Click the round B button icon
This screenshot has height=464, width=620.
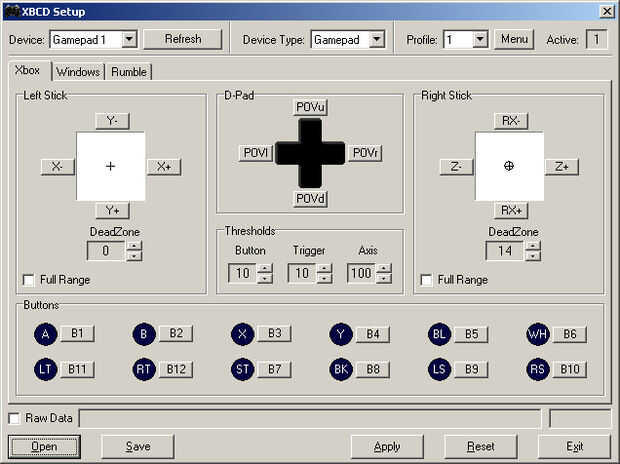pyautogui.click(x=144, y=334)
